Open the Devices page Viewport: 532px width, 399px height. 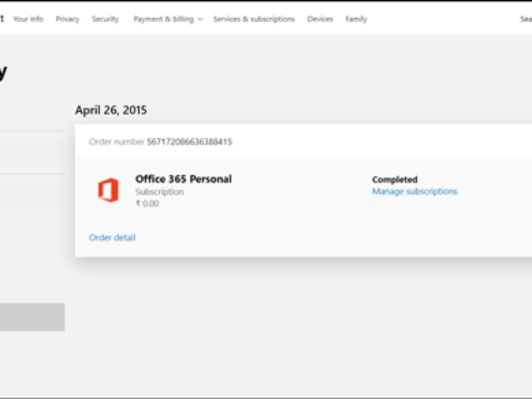pyautogui.click(x=320, y=19)
